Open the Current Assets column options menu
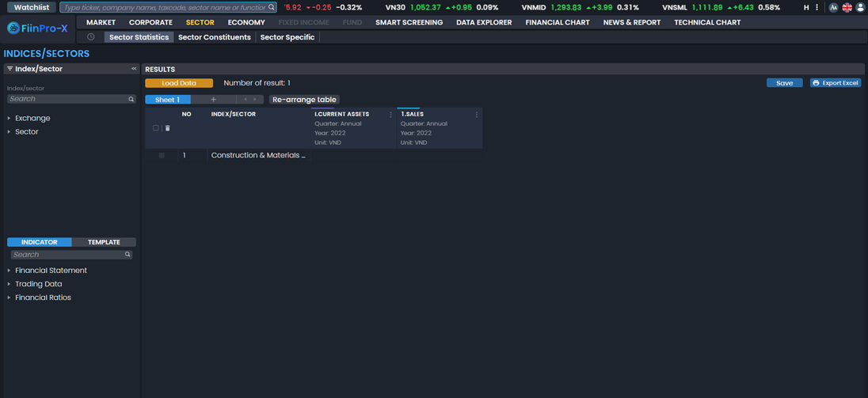The image size is (868, 398). point(390,115)
